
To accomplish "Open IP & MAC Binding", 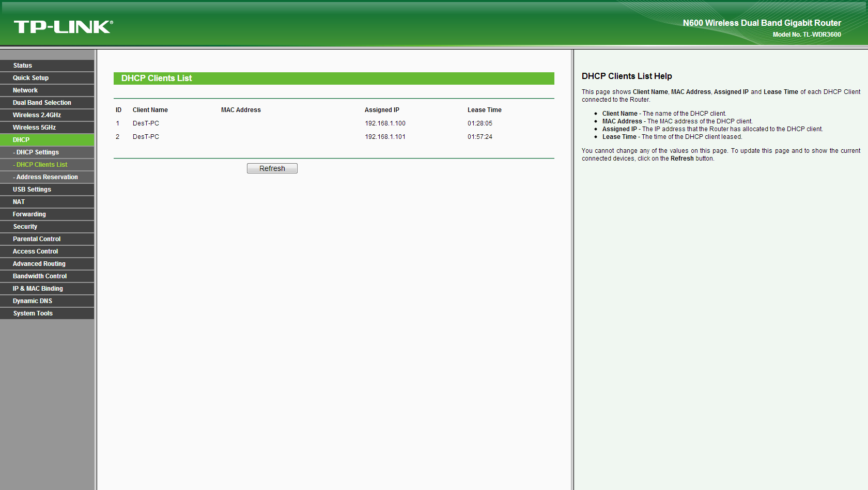I will click(47, 289).
